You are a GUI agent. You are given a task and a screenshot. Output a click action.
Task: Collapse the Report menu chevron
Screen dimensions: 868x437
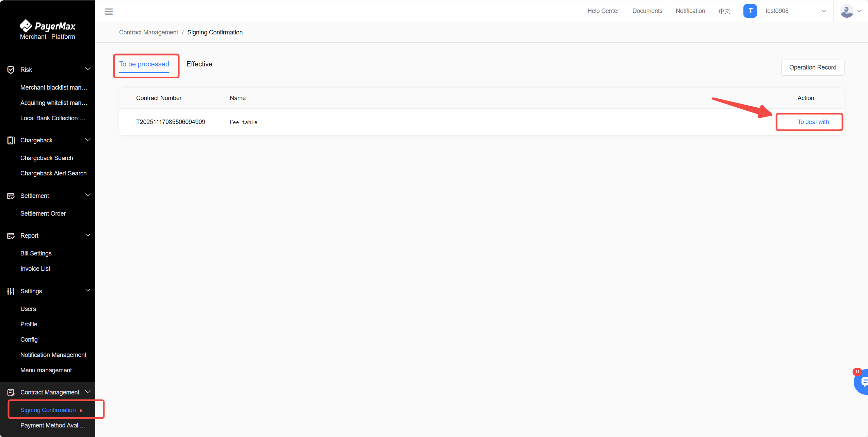(88, 235)
